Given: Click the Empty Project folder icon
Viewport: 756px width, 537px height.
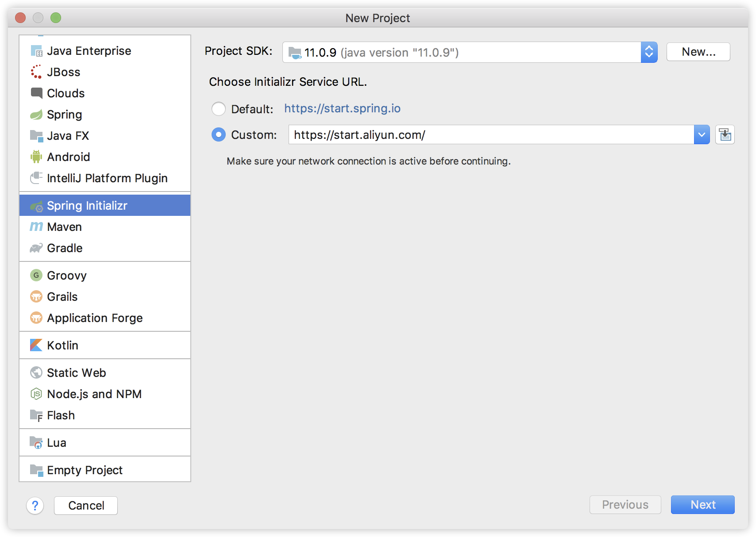Looking at the screenshot, I should pyautogui.click(x=36, y=470).
